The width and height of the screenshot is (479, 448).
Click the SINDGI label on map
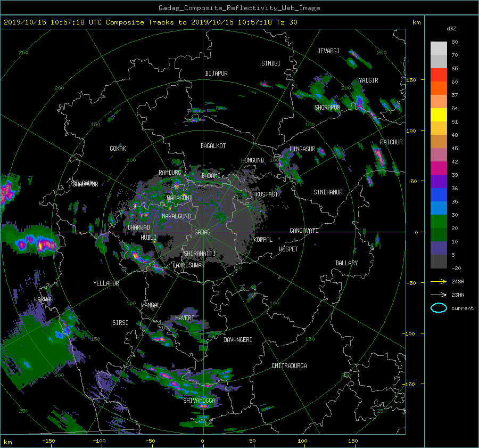271,63
